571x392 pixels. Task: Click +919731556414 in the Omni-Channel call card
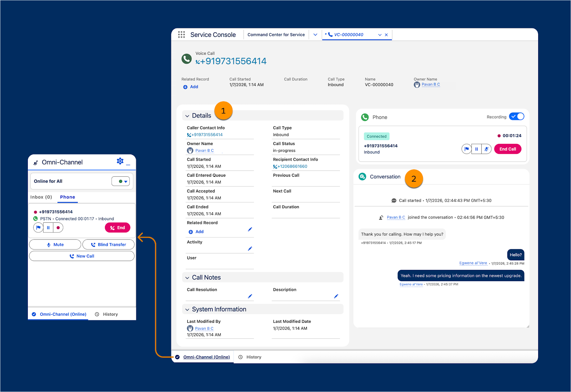56,212
